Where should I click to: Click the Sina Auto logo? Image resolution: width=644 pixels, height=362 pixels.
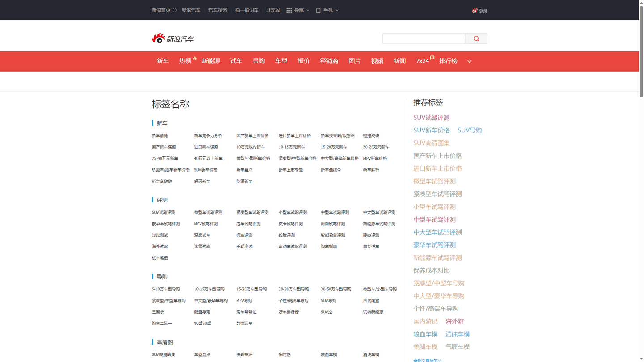173,38
